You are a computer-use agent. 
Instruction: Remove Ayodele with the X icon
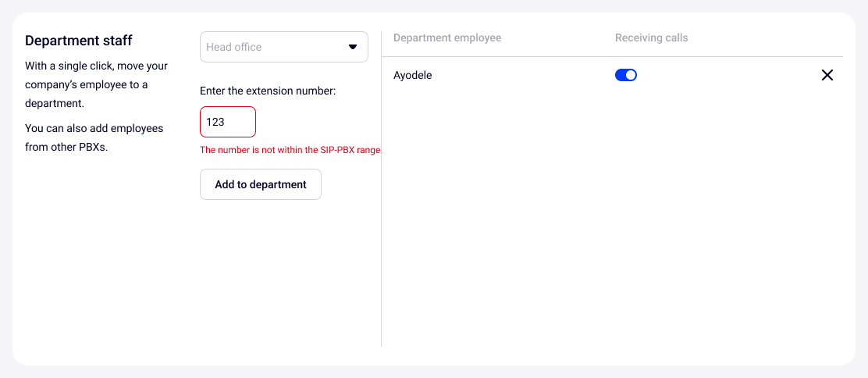[x=827, y=75]
